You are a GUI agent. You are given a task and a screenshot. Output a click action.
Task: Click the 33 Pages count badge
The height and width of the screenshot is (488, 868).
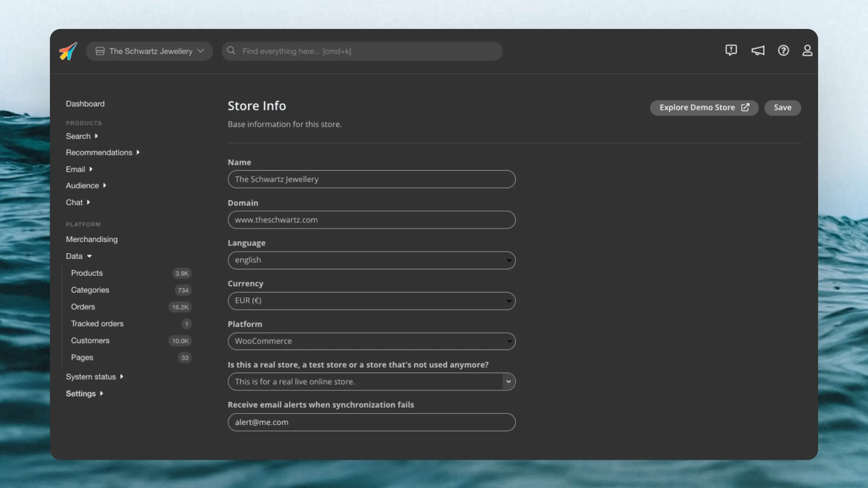click(185, 358)
